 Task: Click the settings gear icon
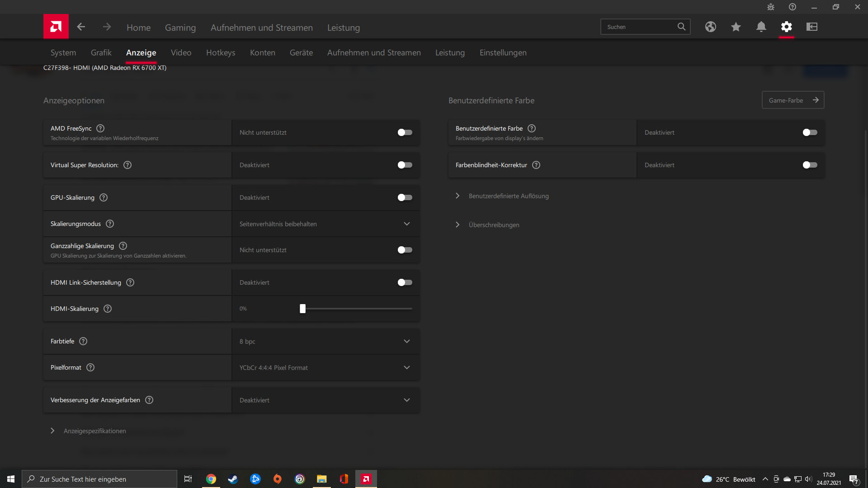tap(786, 27)
